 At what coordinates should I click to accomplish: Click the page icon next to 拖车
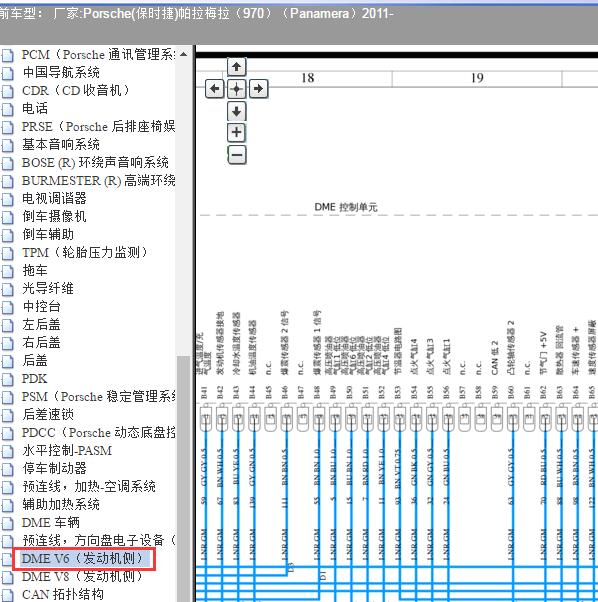click(x=7, y=271)
